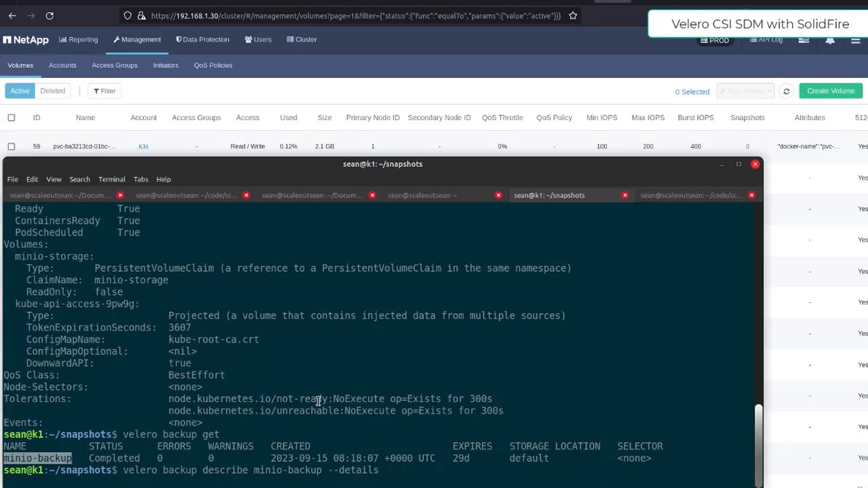Click the highlighted minio-backup text in the terminal
This screenshot has width=868, height=488.
tap(37, 458)
